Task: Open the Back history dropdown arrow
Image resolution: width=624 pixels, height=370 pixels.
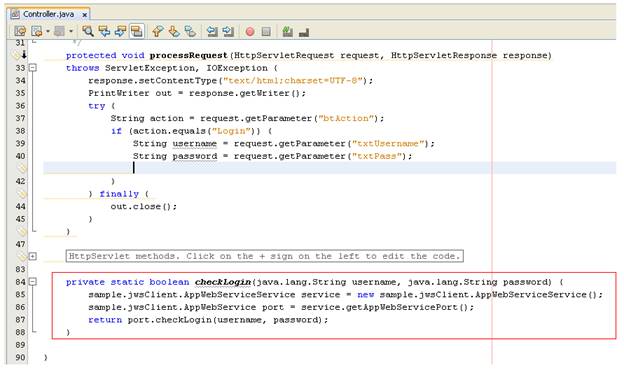Action: click(x=48, y=31)
